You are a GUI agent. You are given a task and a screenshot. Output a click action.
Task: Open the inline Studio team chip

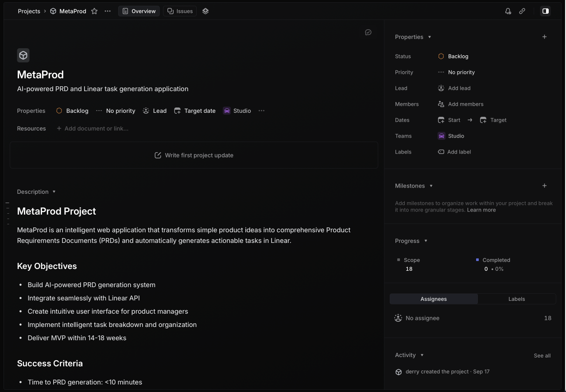click(x=237, y=111)
